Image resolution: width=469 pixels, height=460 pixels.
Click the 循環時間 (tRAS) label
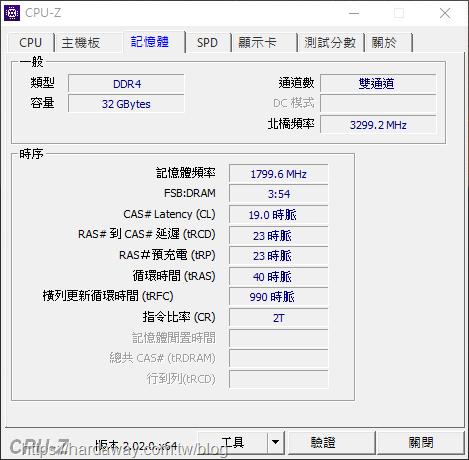pos(174,276)
